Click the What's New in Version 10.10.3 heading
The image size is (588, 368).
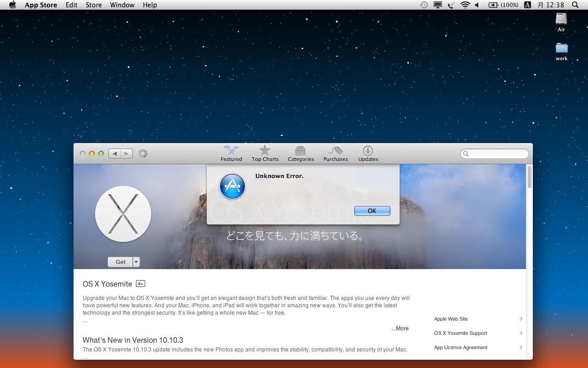click(x=133, y=340)
